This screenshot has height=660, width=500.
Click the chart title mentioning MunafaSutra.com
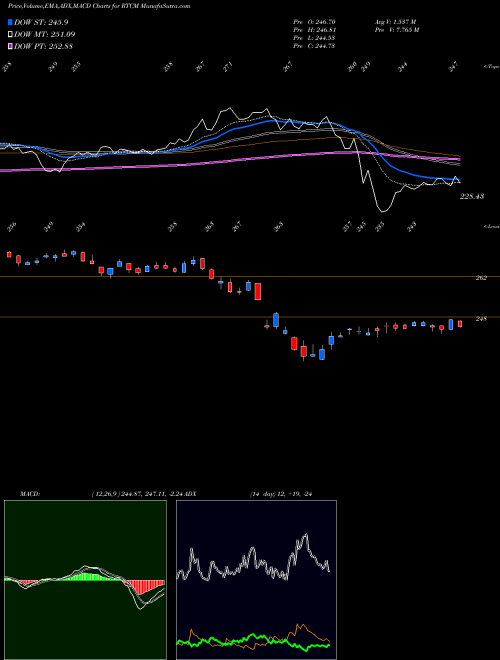[99, 6]
